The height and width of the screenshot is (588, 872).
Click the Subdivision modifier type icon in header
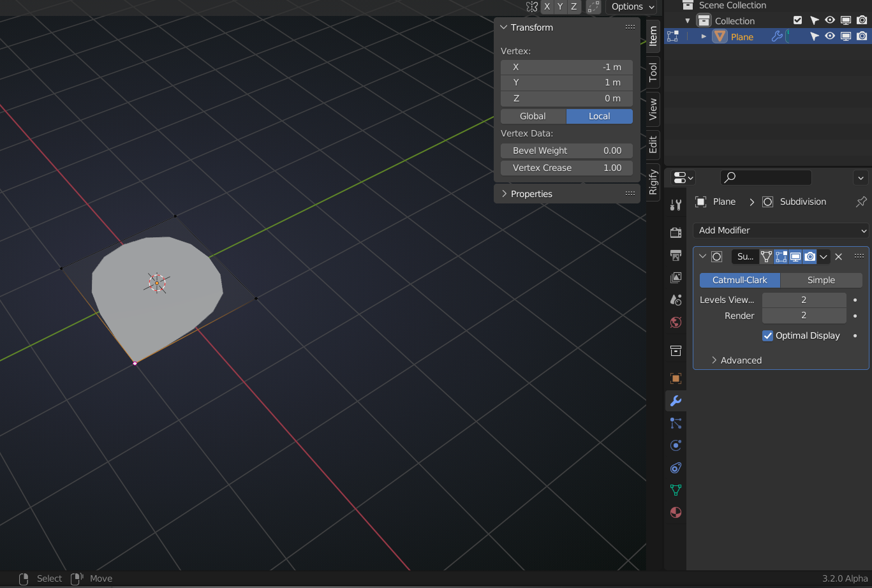717,256
